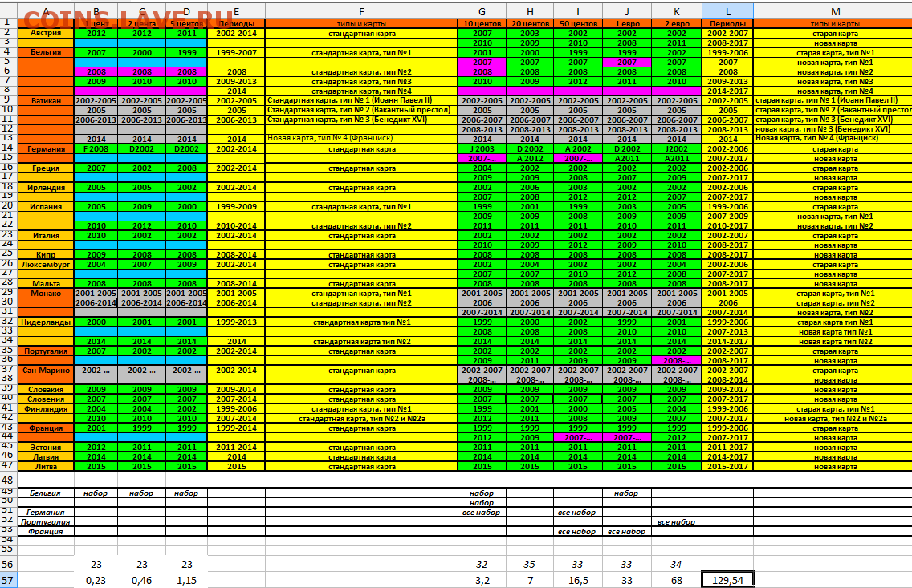Click the 'Италия' country cell

46,235
